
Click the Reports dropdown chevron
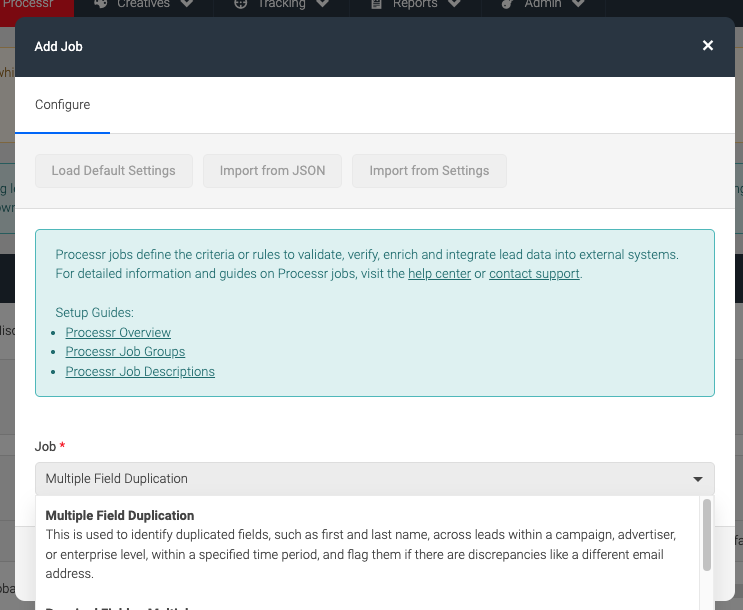[454, 4]
